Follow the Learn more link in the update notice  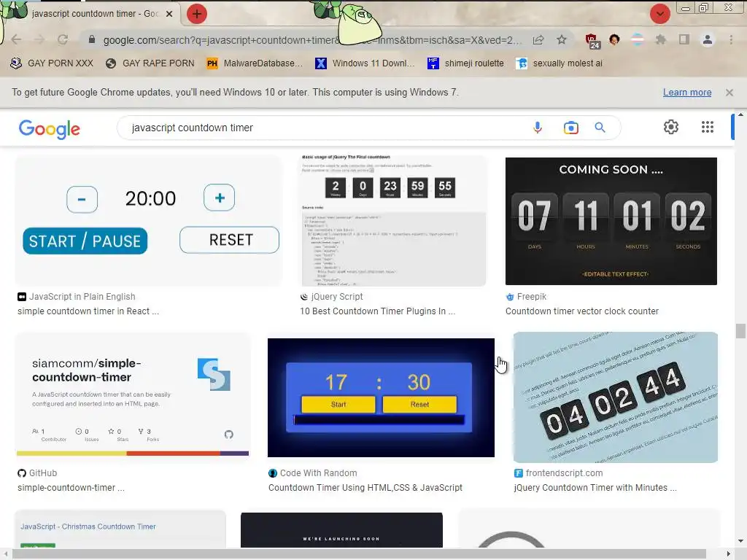(687, 93)
